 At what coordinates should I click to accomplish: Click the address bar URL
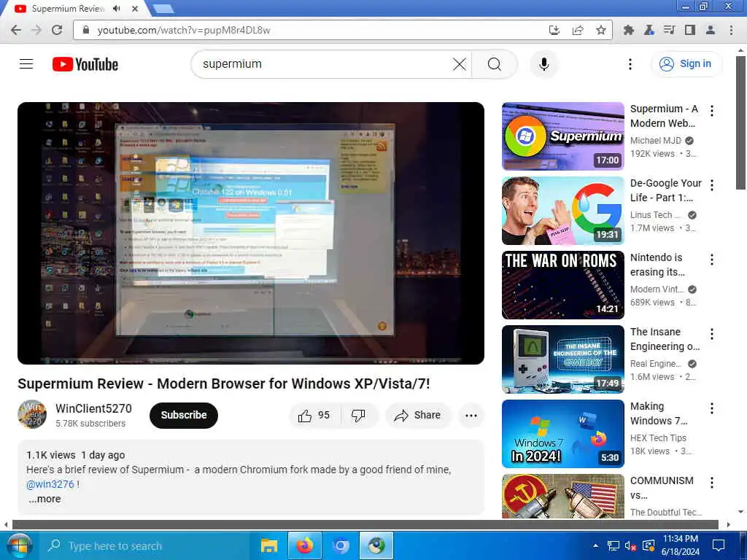(x=184, y=30)
